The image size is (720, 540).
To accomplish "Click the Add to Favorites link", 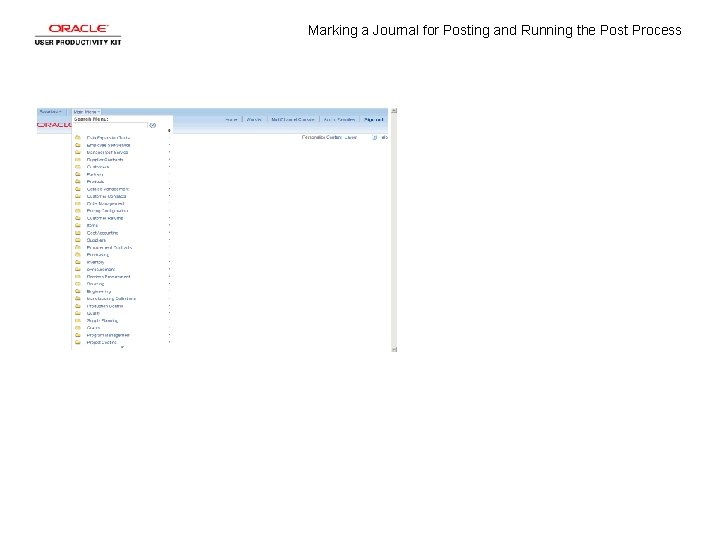I will tap(339, 119).
